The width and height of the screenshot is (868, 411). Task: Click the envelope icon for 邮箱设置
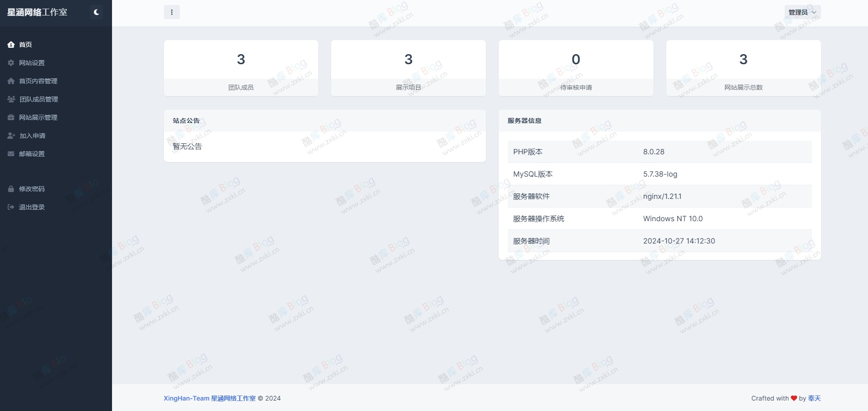pos(11,153)
